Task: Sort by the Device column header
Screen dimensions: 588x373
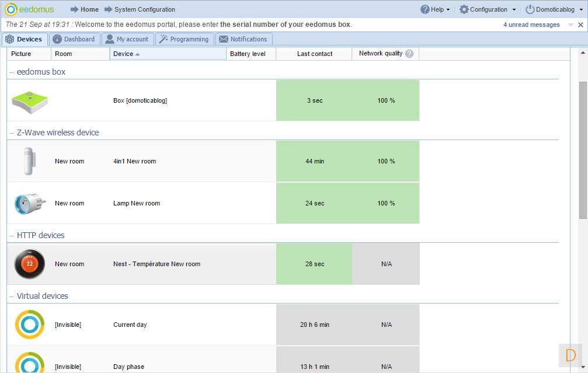Action: (123, 54)
